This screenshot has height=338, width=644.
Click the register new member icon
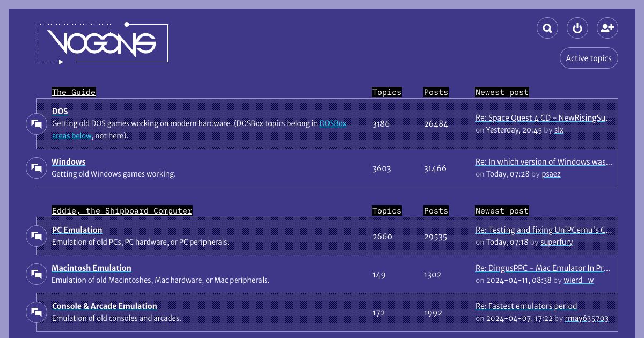(x=608, y=28)
